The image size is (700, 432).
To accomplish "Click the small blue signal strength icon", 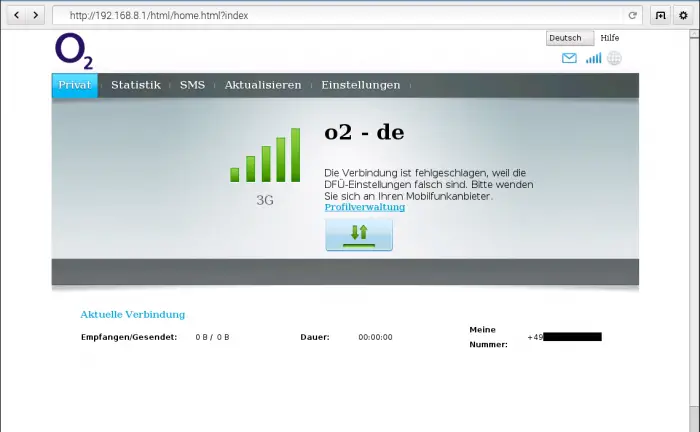I will pyautogui.click(x=593, y=58).
